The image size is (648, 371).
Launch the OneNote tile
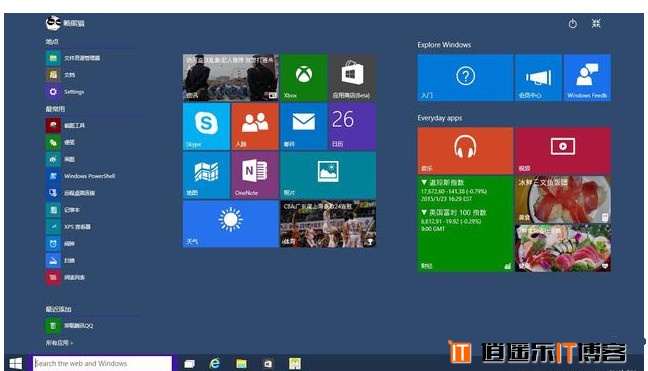[255, 175]
